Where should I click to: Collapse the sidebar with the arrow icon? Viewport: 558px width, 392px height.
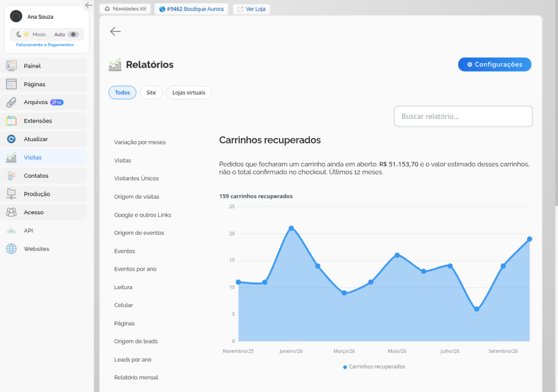[x=89, y=5]
